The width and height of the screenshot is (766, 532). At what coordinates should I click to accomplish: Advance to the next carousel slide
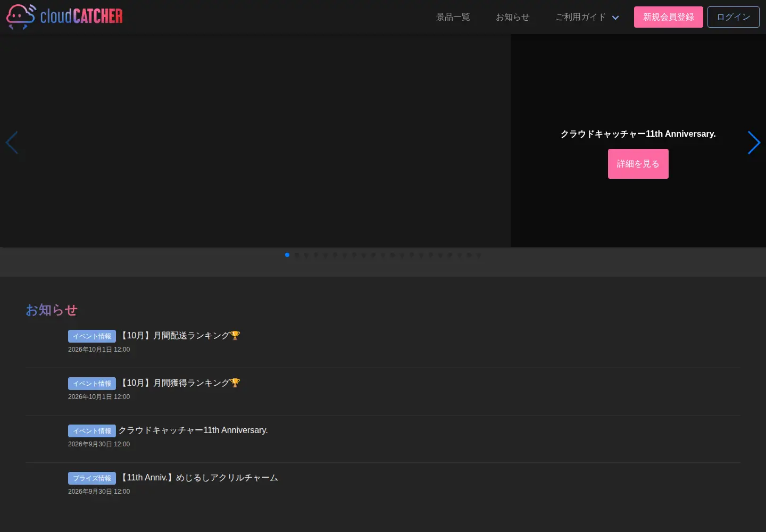pyautogui.click(x=754, y=143)
